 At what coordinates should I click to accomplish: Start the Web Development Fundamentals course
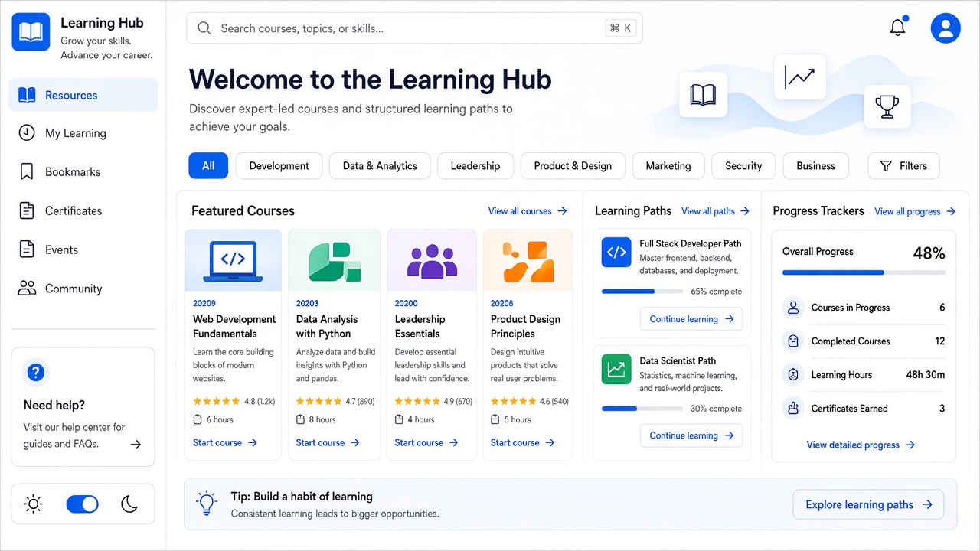(225, 442)
